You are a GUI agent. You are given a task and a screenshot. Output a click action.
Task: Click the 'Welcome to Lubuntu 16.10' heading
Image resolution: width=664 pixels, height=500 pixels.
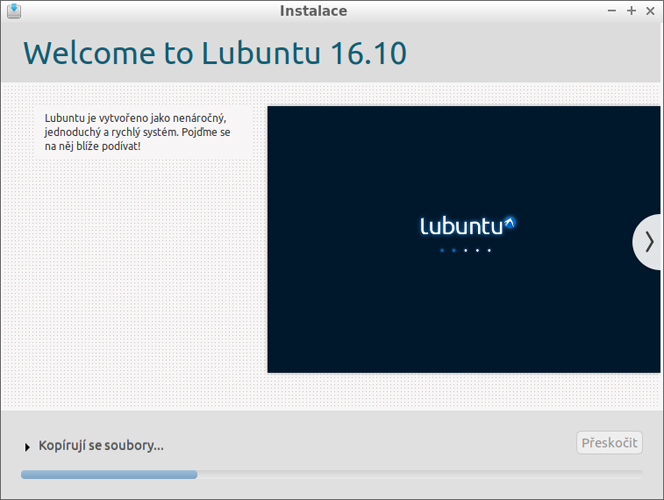[x=215, y=53]
